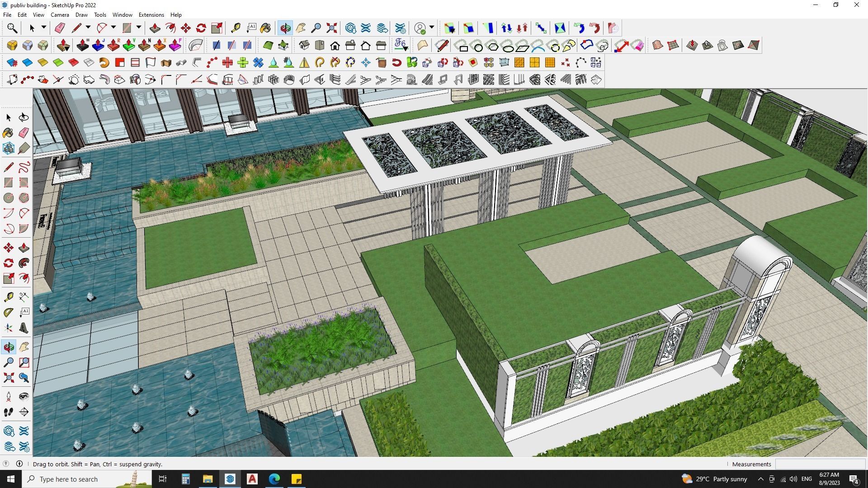
Task: Click the taskbar 'Type here to search' box
Action: pos(87,479)
